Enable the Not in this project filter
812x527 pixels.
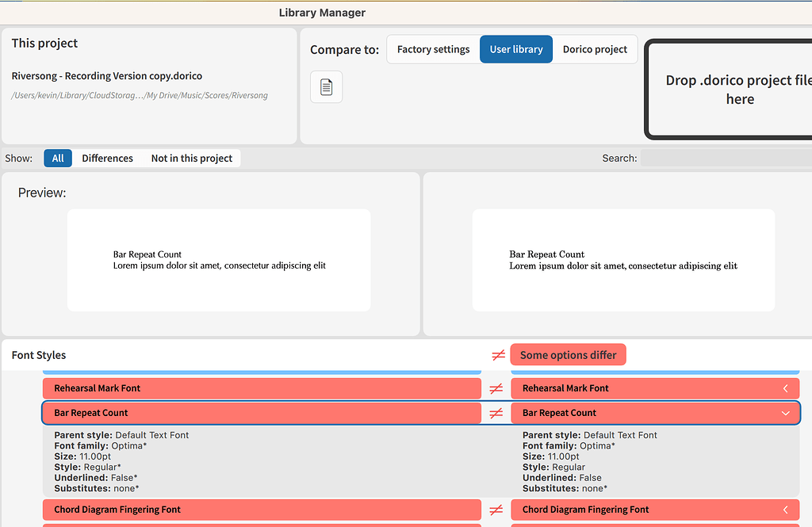(x=192, y=158)
